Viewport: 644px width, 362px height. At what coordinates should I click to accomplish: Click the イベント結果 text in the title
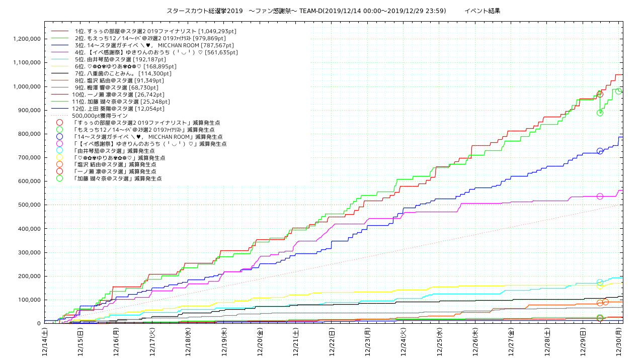(x=482, y=11)
